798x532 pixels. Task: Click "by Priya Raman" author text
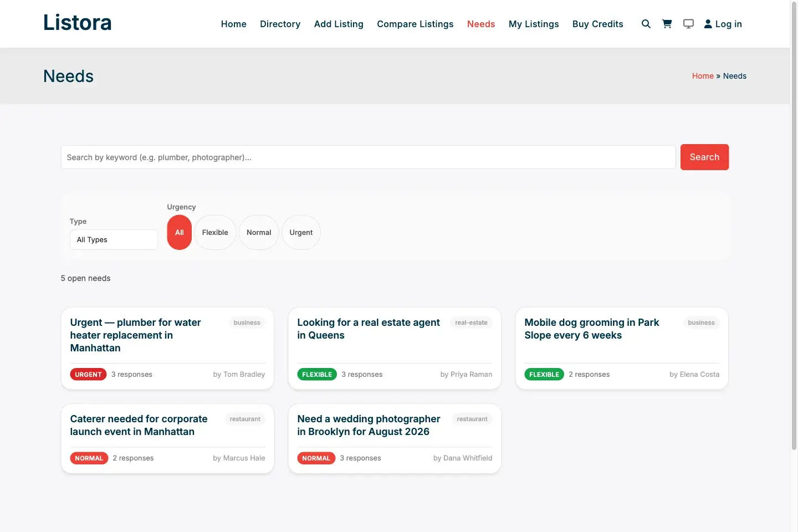tap(466, 375)
